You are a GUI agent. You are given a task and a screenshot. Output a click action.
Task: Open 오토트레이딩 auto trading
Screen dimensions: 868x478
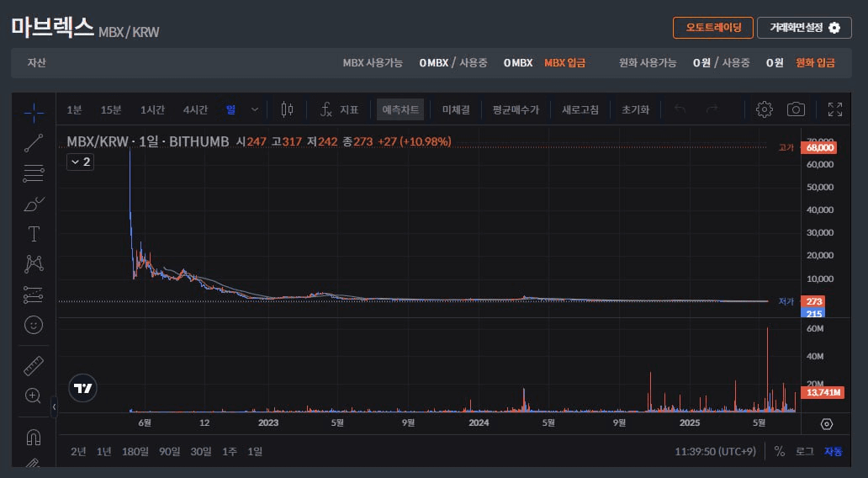[713, 28]
